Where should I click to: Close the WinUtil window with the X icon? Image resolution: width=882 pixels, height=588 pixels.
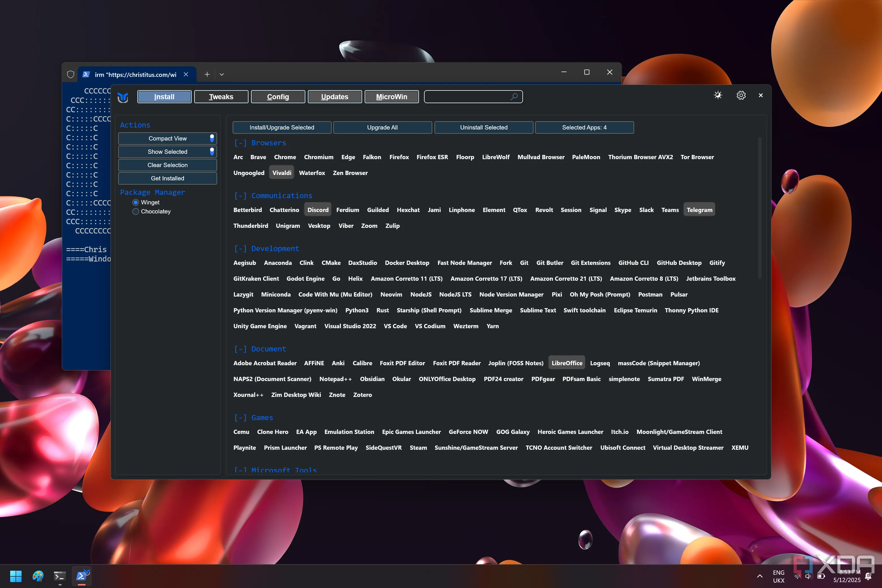click(x=760, y=95)
